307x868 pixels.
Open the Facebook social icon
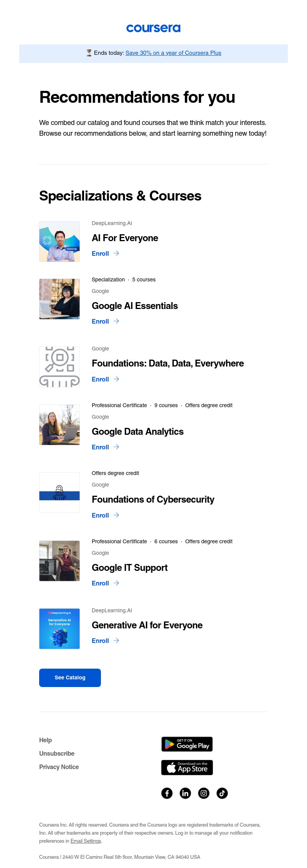pyautogui.click(x=167, y=793)
